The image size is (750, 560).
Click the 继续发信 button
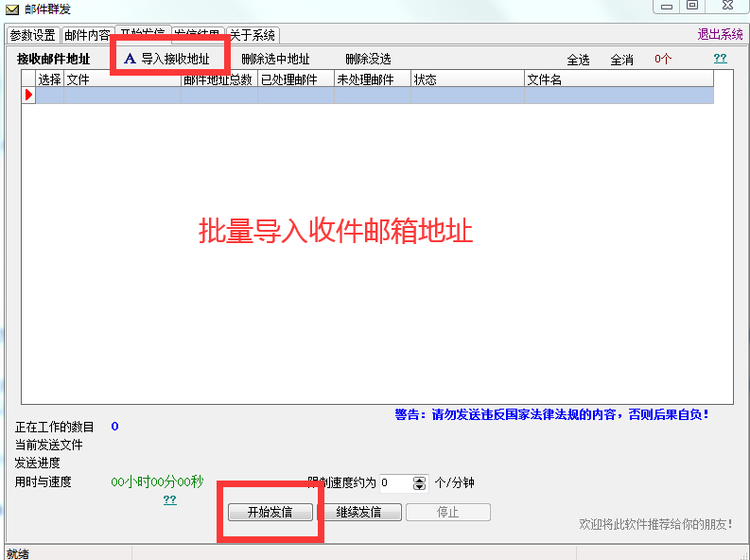359,512
